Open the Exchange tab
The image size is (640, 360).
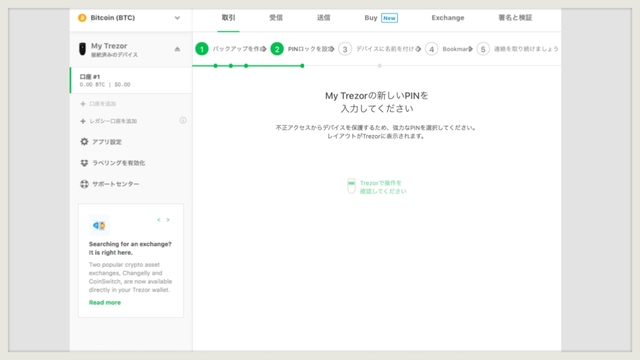point(448,18)
